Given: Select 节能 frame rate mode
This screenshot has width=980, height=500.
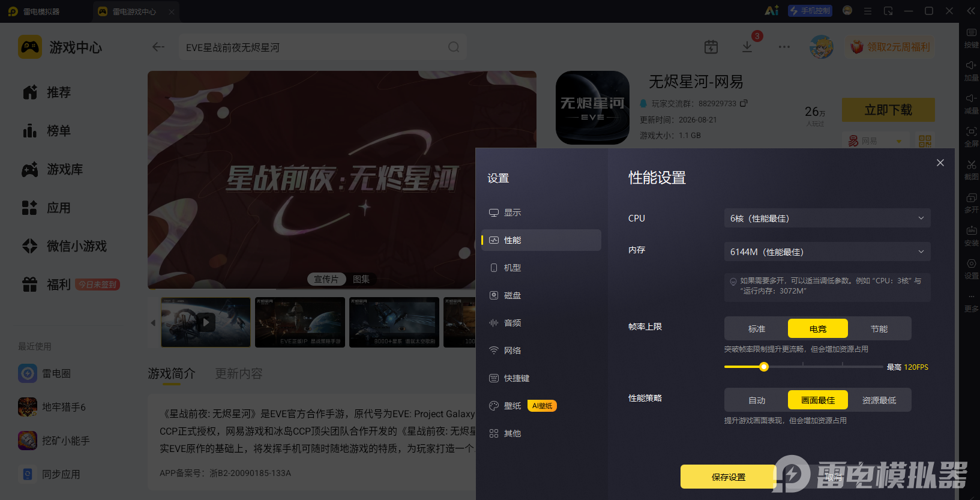Looking at the screenshot, I should [879, 328].
